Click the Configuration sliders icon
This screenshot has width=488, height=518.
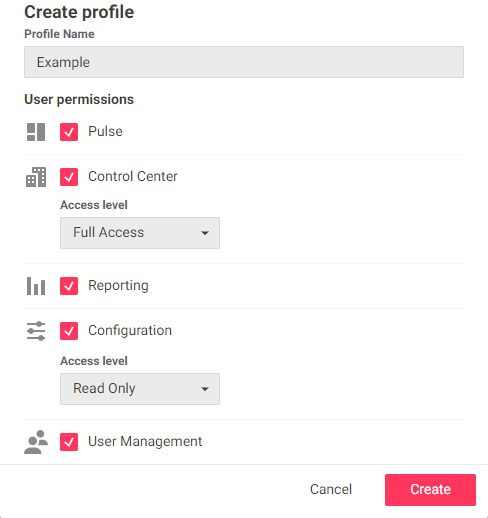36,331
